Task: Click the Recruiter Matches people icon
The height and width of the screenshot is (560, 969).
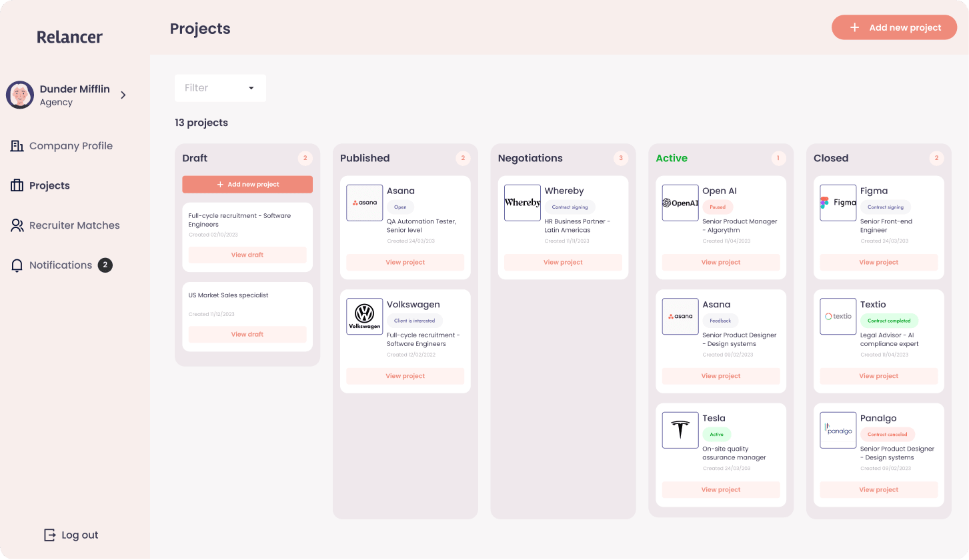Action: 17,225
